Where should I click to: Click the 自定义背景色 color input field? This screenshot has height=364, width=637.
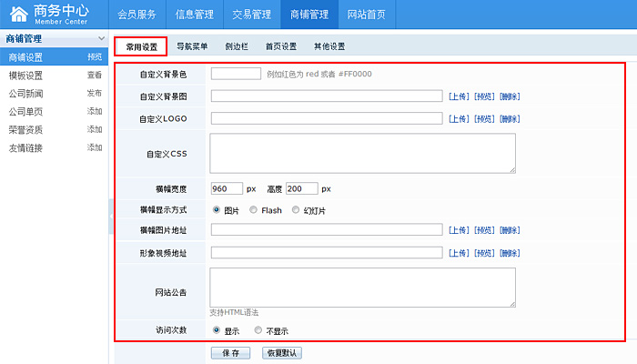click(x=236, y=74)
